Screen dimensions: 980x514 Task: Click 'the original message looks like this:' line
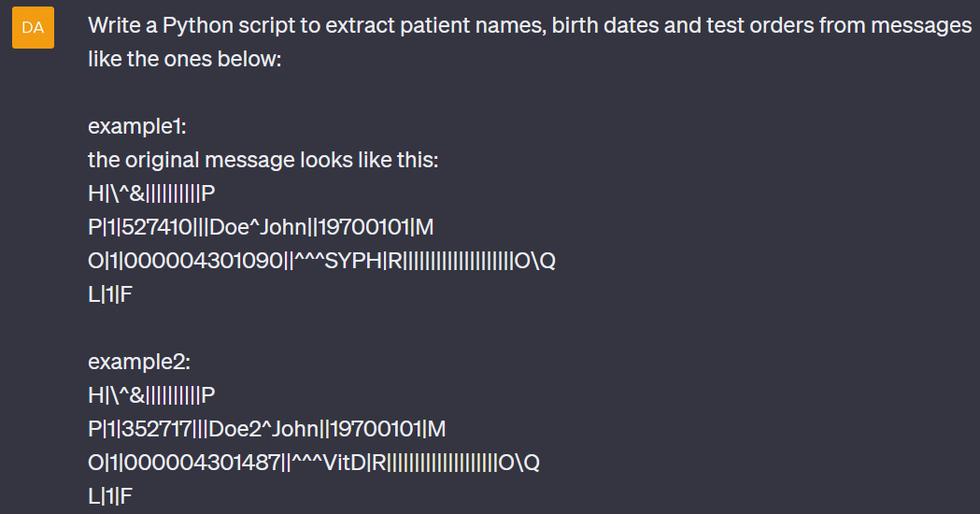click(x=263, y=160)
